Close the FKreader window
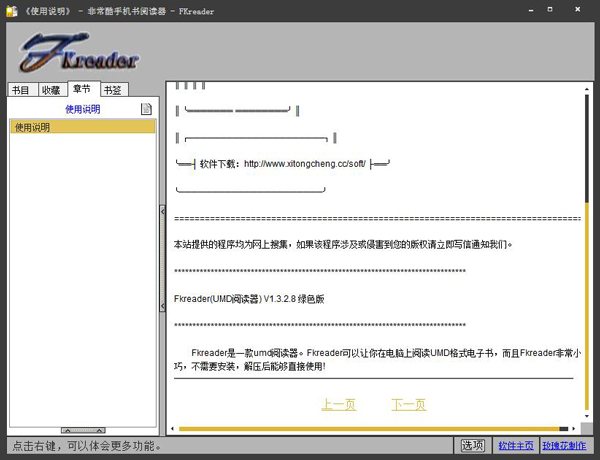The height and width of the screenshot is (460, 600). tap(578, 10)
